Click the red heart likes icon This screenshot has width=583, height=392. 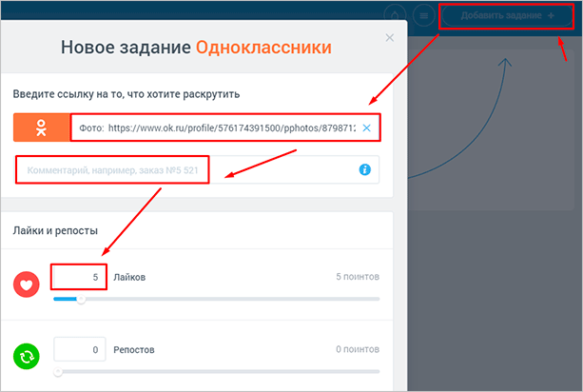coord(27,284)
